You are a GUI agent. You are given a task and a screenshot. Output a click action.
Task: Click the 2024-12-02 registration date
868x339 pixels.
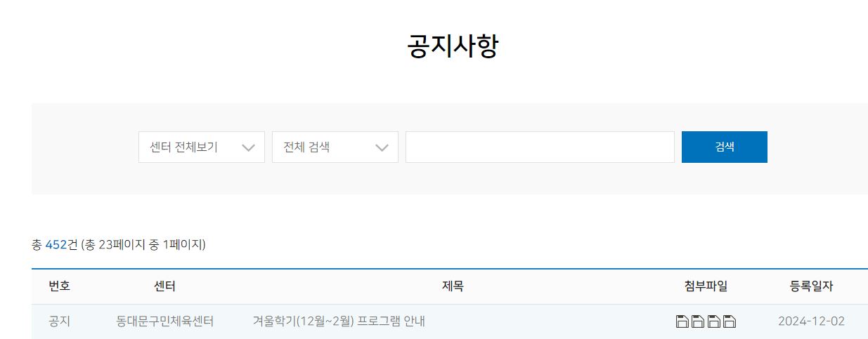coord(812,321)
